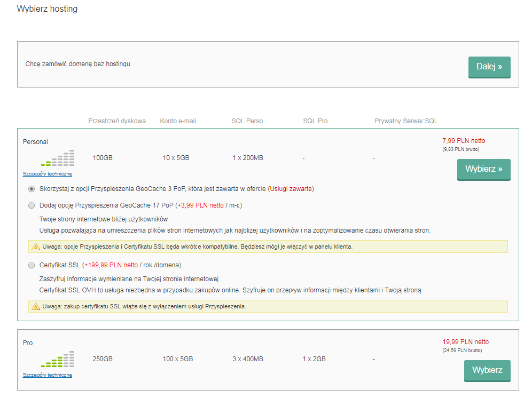
Task: Open Szczegóły techniczne under Personal
Action: coord(47,174)
